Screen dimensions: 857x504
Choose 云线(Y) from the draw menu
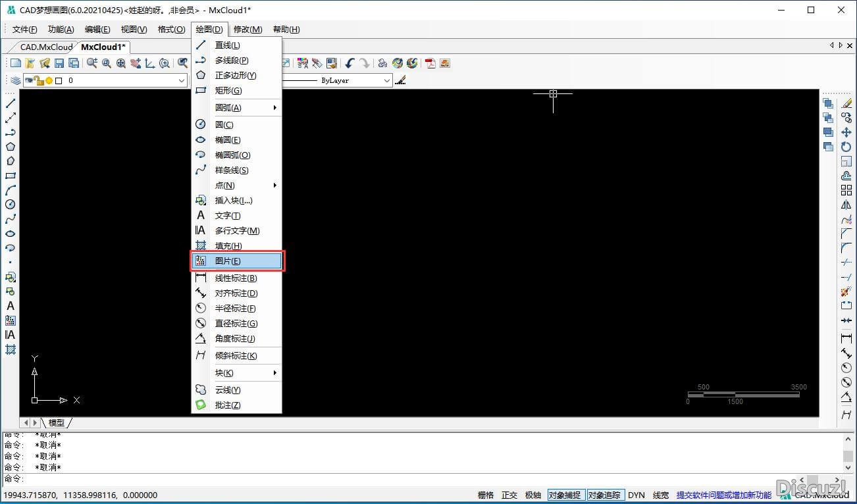(237, 390)
